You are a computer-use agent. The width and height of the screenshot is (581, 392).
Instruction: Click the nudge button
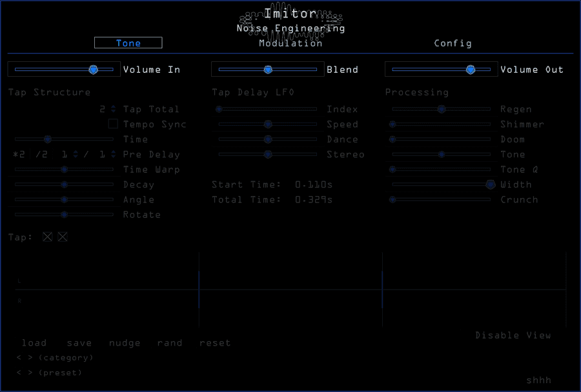click(125, 343)
